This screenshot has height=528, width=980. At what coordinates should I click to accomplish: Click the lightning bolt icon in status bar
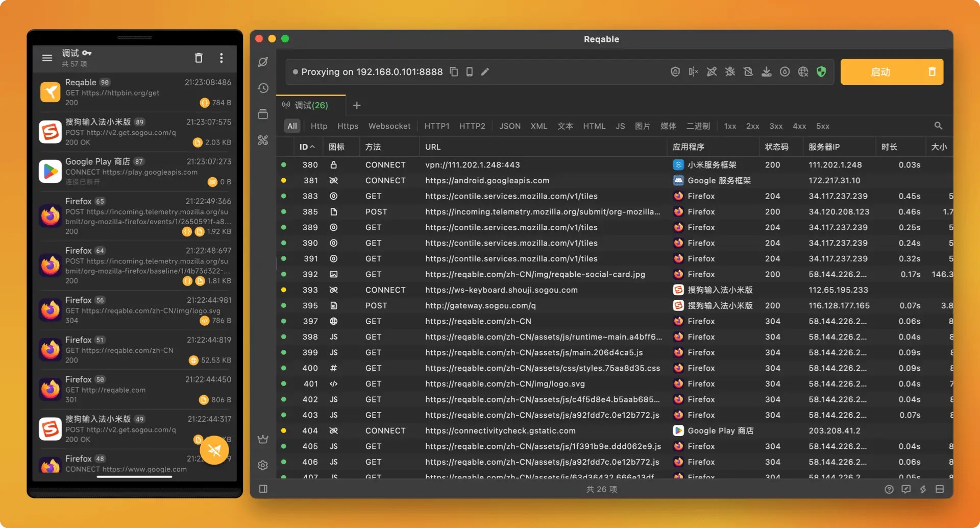[x=923, y=489]
